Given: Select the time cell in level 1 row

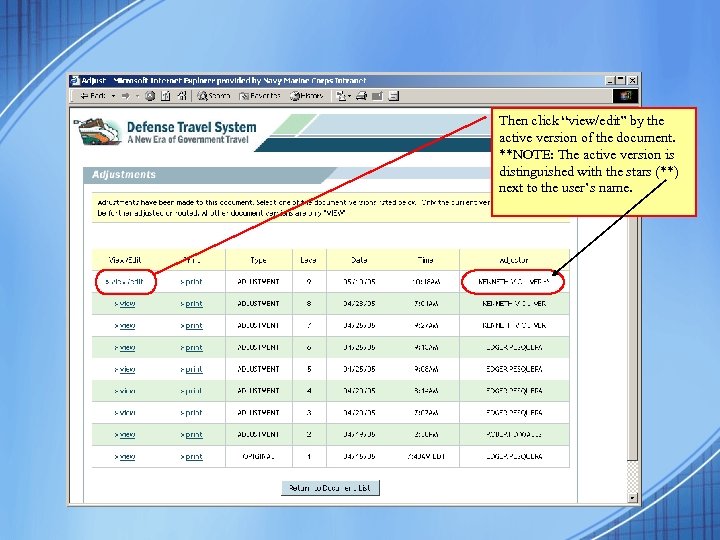Looking at the screenshot, I should pyautogui.click(x=426, y=456).
